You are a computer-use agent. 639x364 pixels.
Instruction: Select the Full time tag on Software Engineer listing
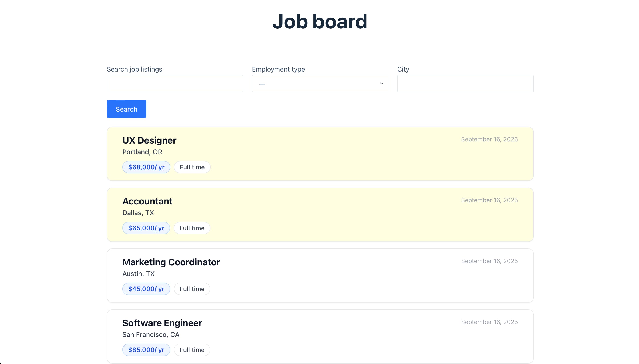192,350
